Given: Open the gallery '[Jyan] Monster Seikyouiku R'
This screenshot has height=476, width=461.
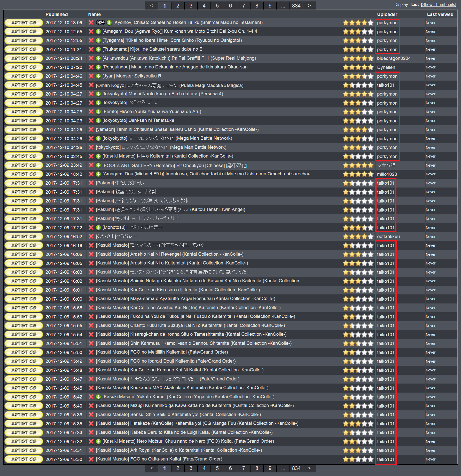Looking at the screenshot, I should coord(132,76).
